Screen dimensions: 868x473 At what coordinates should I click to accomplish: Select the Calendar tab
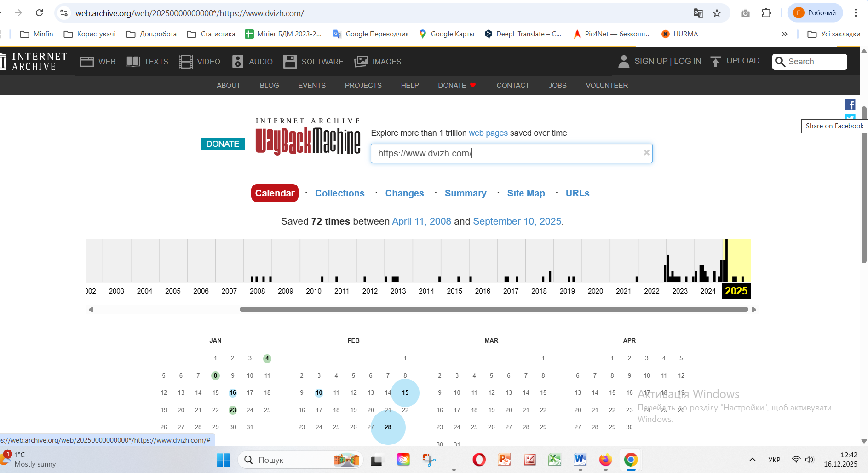275,193
